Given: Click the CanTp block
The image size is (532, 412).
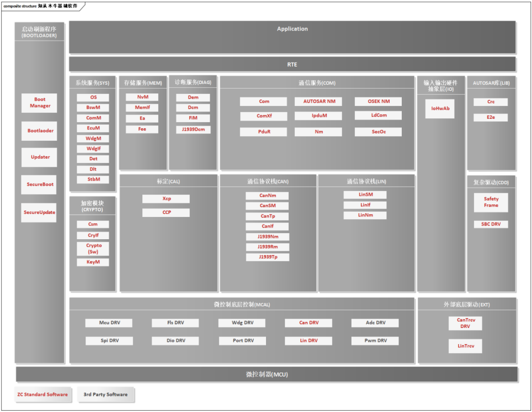Looking at the screenshot, I should pos(267,216).
